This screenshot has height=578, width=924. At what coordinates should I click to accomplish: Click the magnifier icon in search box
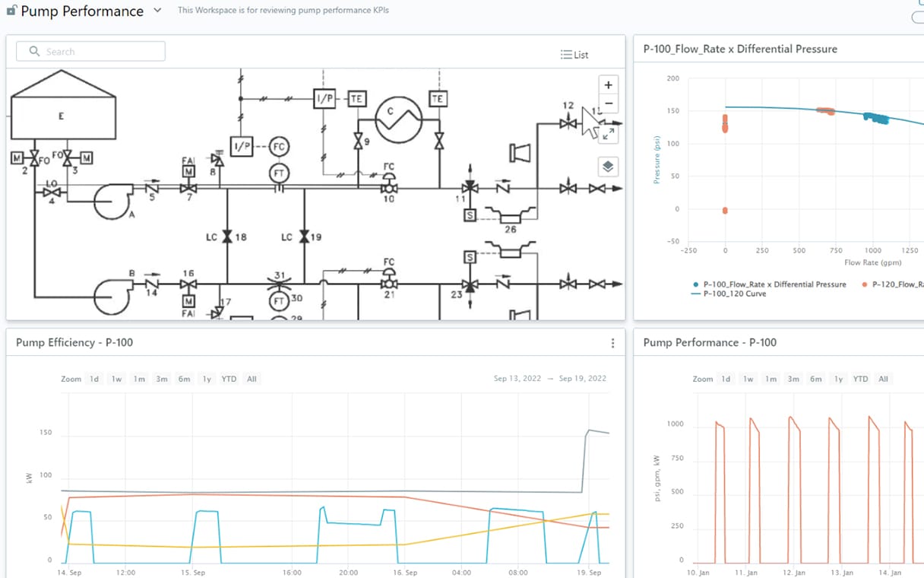(x=34, y=52)
